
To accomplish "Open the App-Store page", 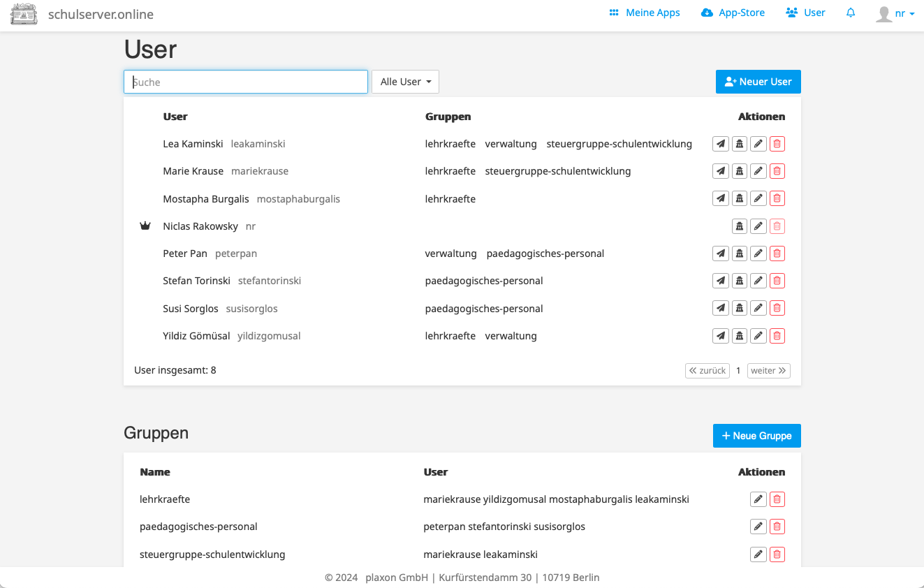I will [x=733, y=13].
